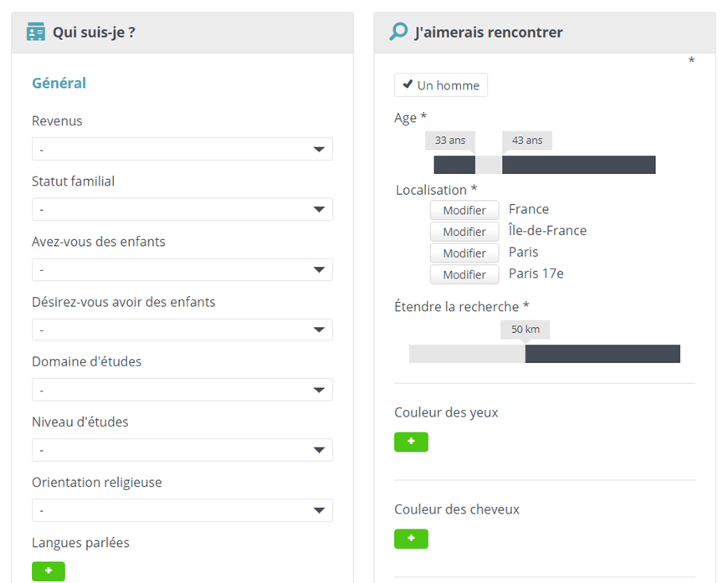The width and height of the screenshot is (728, 583).
Task: Toggle the Un homme checkbox
Action: (441, 85)
